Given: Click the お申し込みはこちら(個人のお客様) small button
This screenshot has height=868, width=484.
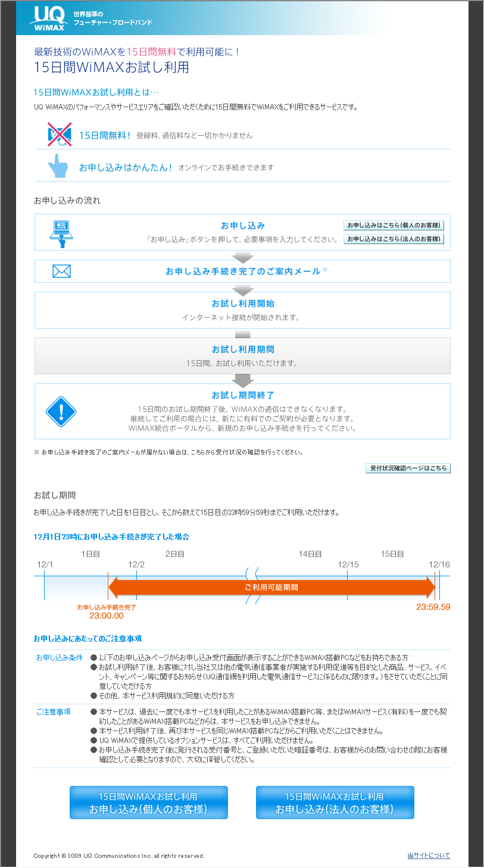Looking at the screenshot, I should point(394,226).
